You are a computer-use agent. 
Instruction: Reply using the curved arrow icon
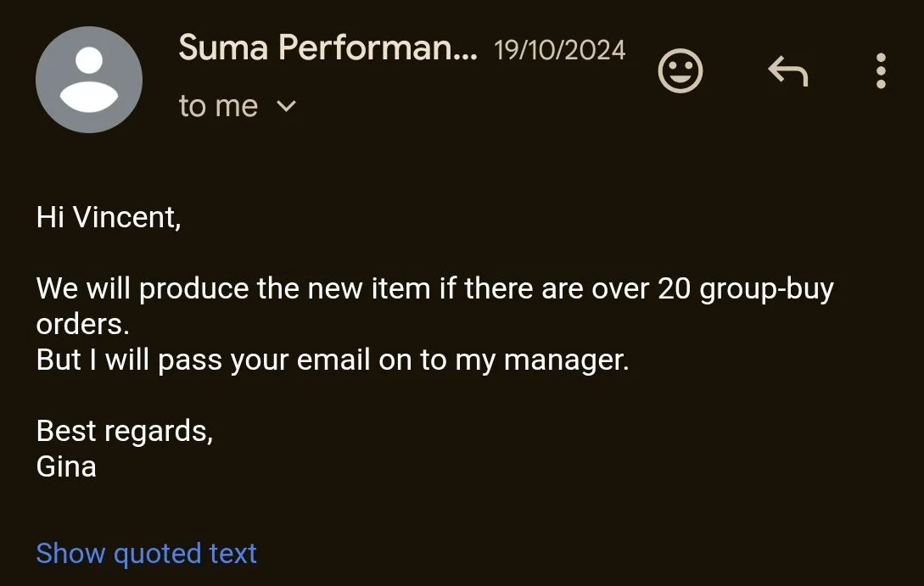[787, 71]
